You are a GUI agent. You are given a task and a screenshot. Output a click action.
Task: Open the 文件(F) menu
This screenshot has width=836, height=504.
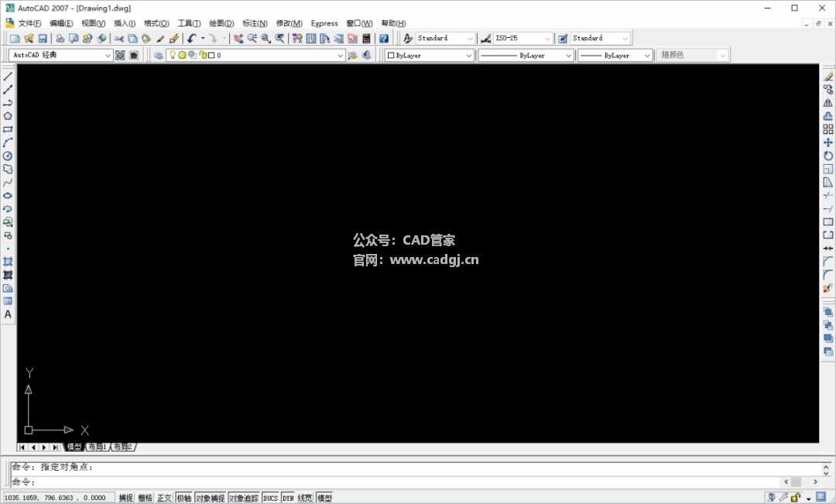[29, 23]
